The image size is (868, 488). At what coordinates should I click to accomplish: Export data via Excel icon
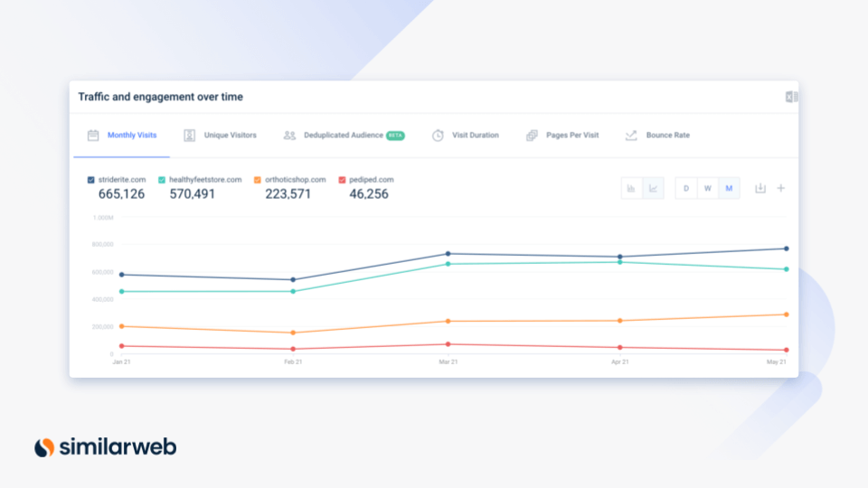tap(791, 97)
